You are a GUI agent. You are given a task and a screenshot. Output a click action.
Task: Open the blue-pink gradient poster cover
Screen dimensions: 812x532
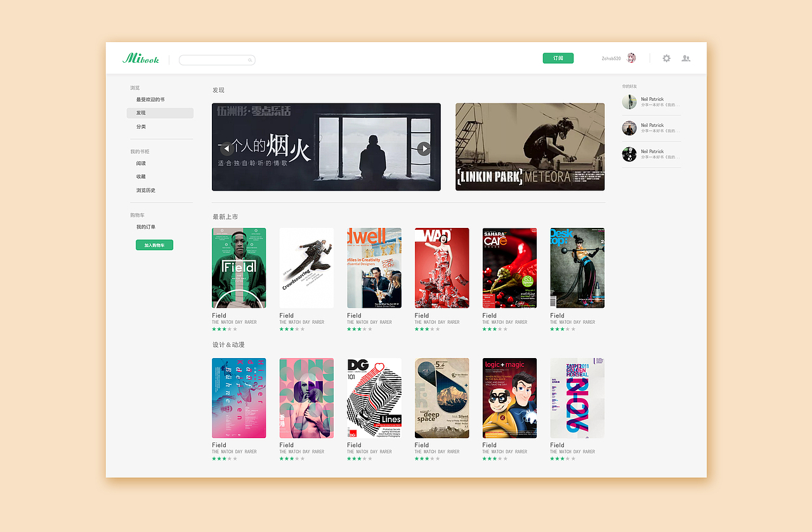(239, 398)
